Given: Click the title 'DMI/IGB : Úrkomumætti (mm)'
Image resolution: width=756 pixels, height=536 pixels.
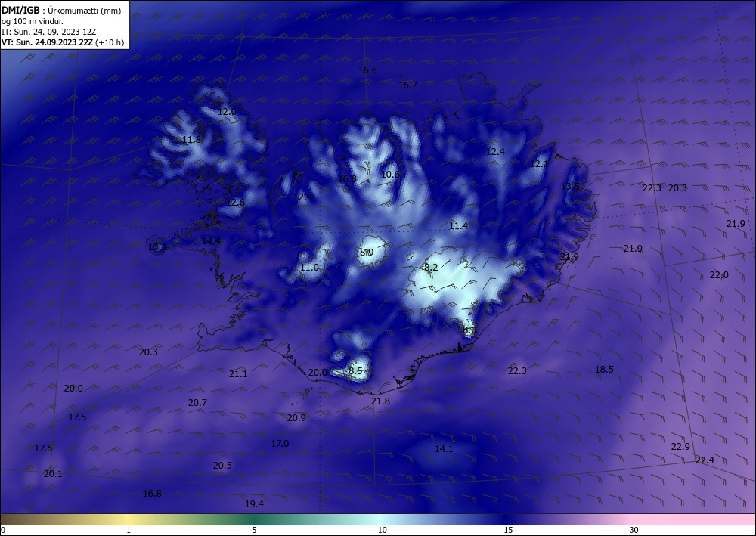Looking at the screenshot, I should coord(61,11).
